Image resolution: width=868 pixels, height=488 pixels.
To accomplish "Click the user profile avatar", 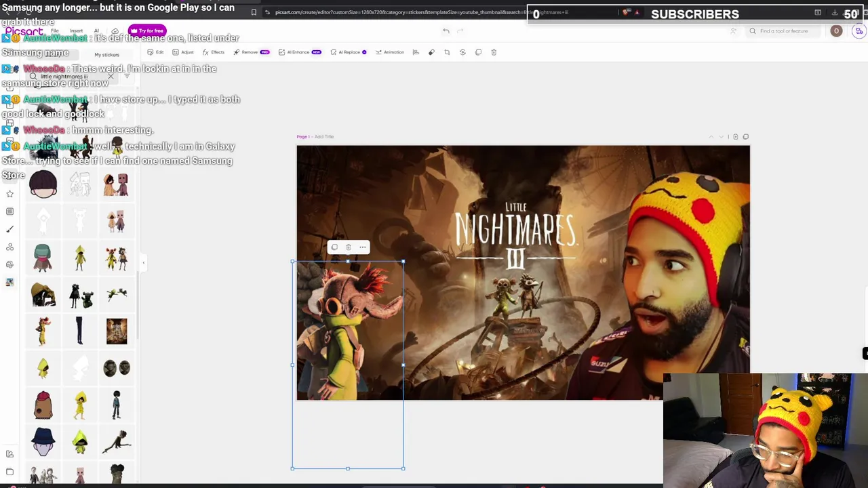I will click(x=836, y=31).
